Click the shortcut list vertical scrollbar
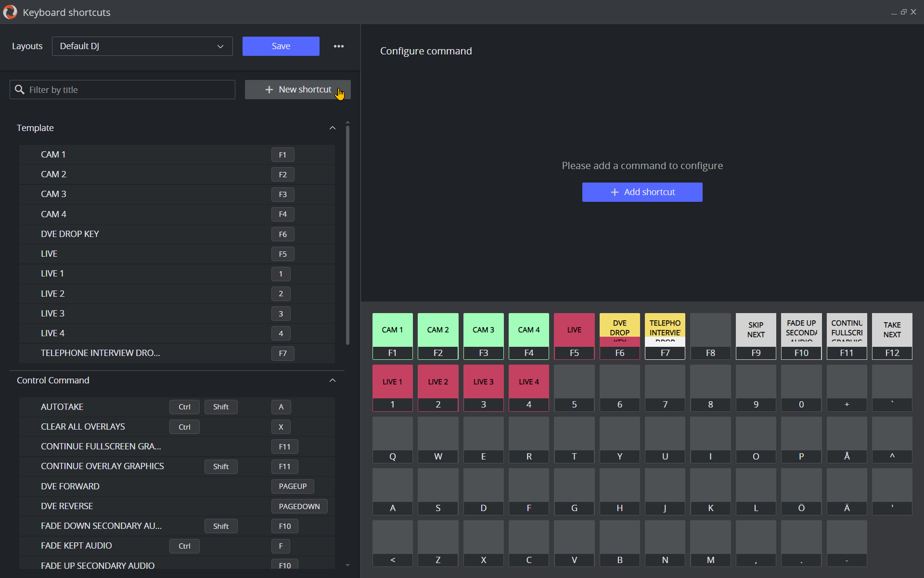 (x=347, y=236)
